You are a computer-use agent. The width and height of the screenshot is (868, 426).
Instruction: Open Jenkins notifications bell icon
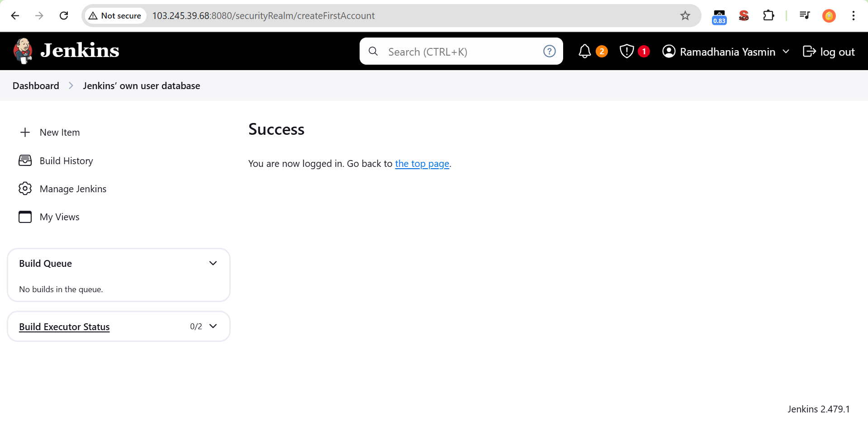coord(584,51)
